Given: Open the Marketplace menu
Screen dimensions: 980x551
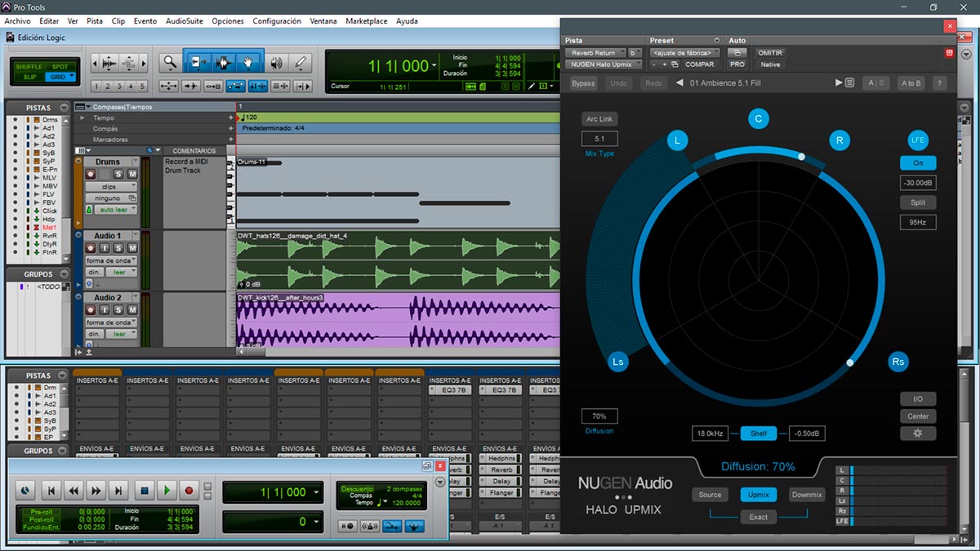Looking at the screenshot, I should [x=366, y=21].
